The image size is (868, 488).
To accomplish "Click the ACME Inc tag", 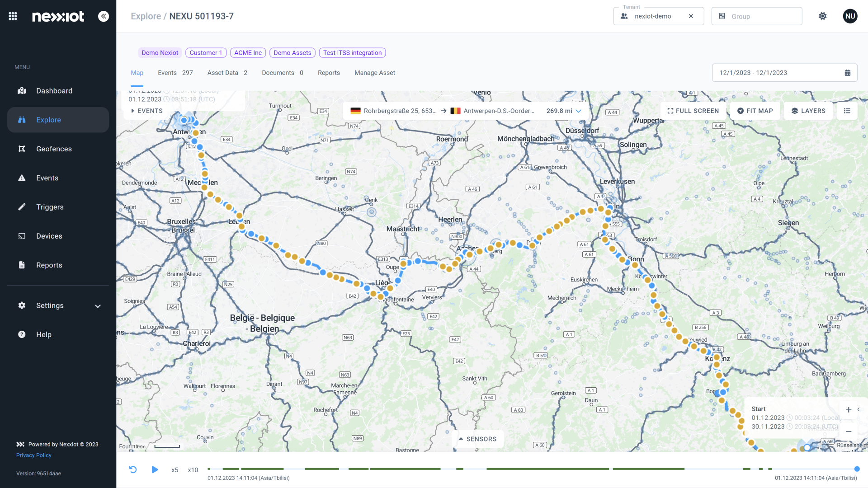I will point(248,53).
